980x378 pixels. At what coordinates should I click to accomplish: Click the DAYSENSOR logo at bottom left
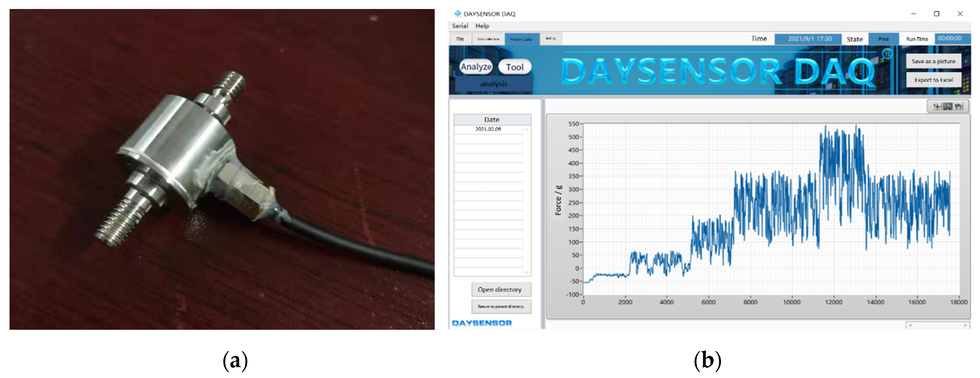pos(482,323)
